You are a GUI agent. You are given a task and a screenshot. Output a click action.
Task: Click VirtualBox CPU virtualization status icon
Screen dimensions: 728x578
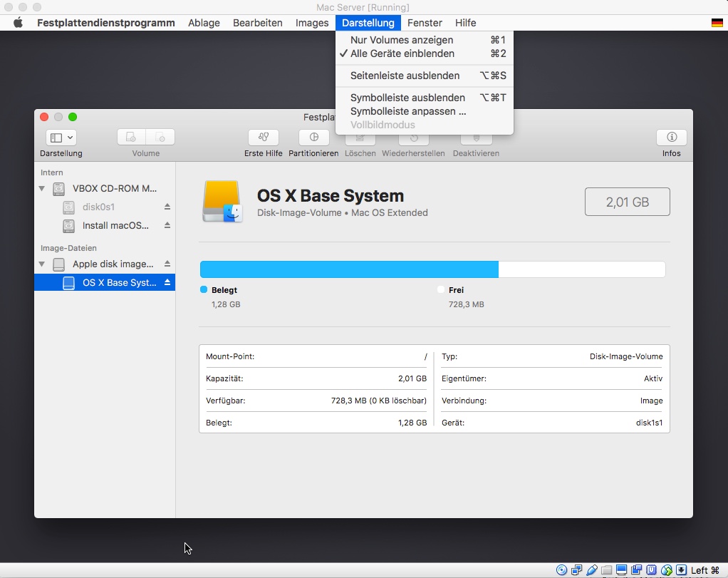651,570
